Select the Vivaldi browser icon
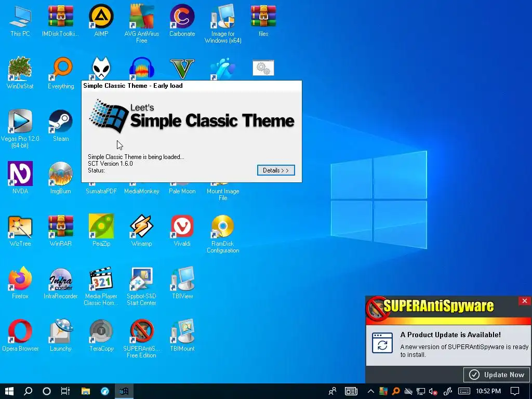This screenshot has width=532, height=399. [182, 226]
